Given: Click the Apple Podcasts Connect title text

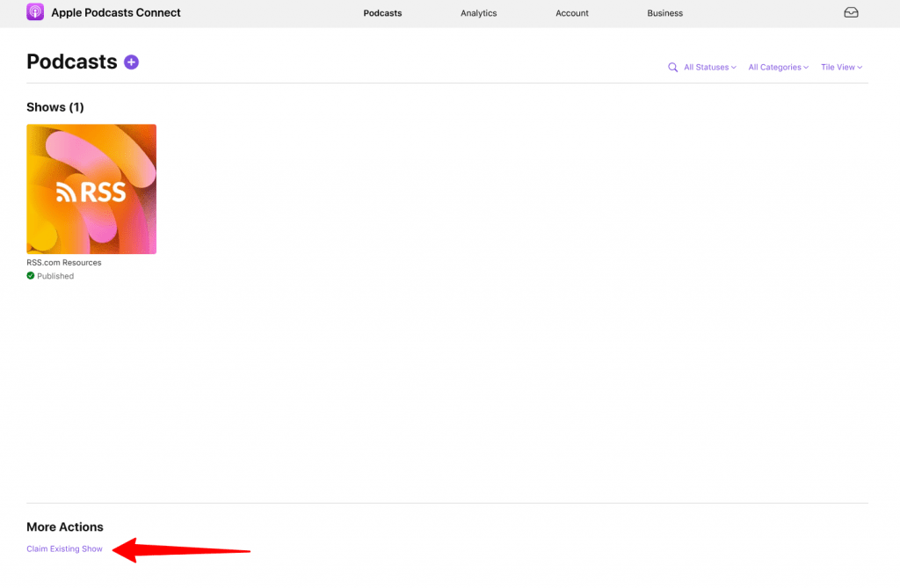Looking at the screenshot, I should (x=116, y=13).
